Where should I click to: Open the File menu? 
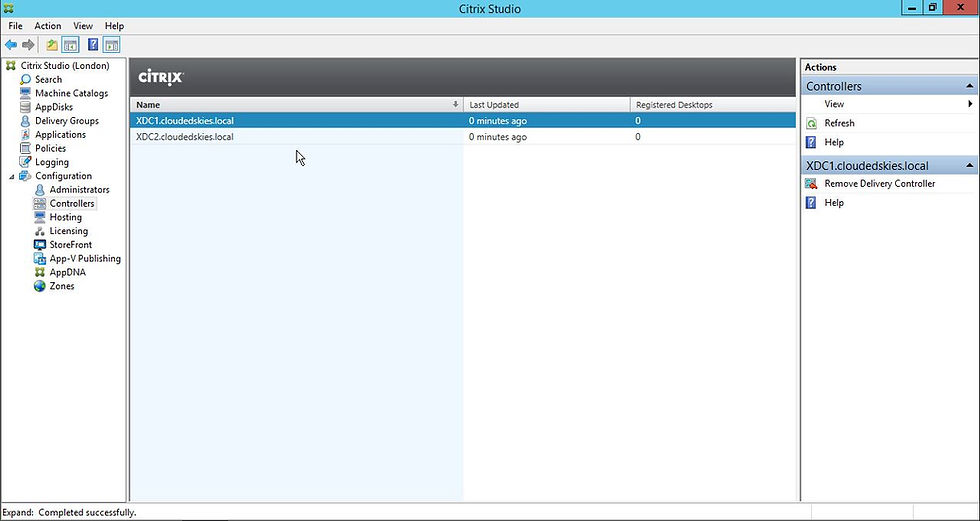(x=16, y=26)
